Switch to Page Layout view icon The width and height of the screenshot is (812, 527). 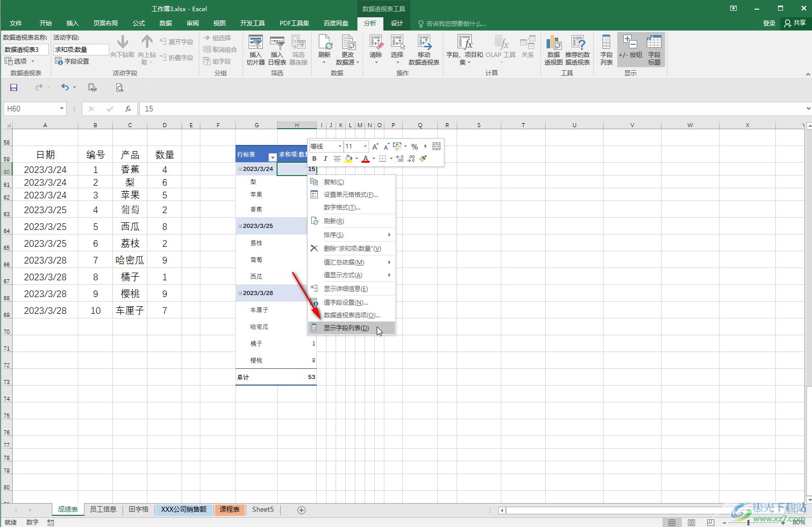coord(691,522)
